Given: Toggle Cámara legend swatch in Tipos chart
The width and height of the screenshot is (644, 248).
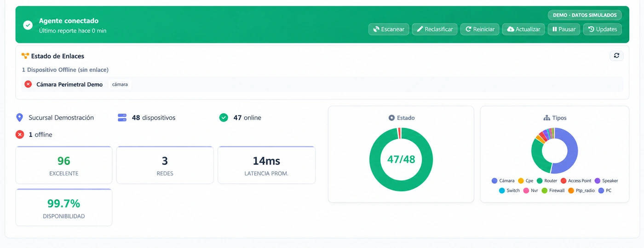Looking at the screenshot, I should [494, 181].
